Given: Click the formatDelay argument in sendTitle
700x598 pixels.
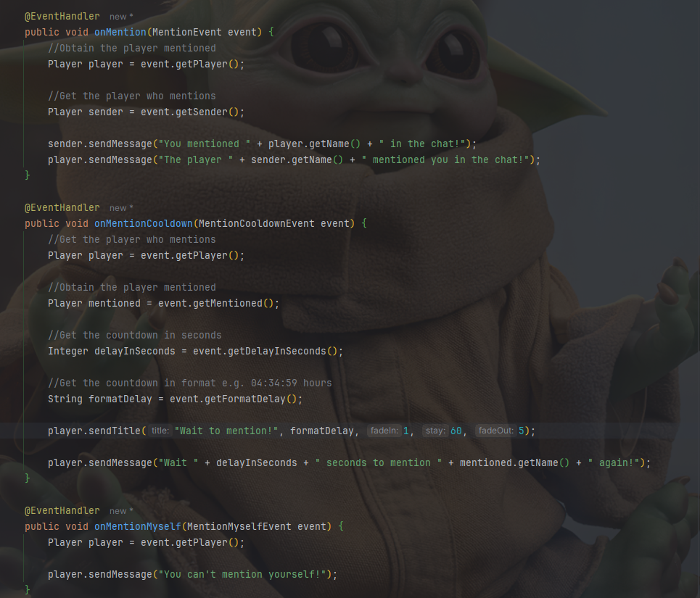Looking at the screenshot, I should 322,431.
